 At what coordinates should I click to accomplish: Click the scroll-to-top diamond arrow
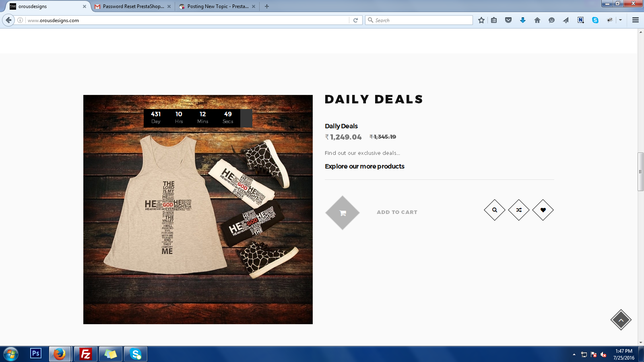click(x=621, y=320)
